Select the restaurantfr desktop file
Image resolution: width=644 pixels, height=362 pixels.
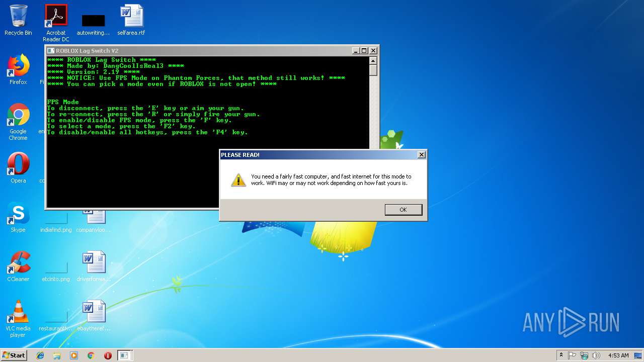click(x=56, y=320)
